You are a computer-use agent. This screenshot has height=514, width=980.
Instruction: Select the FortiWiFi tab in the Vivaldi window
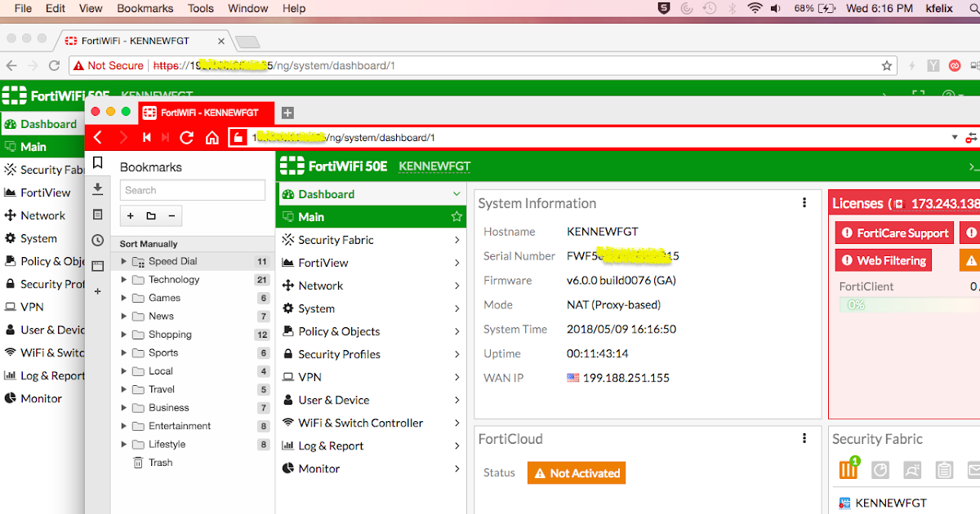point(207,113)
